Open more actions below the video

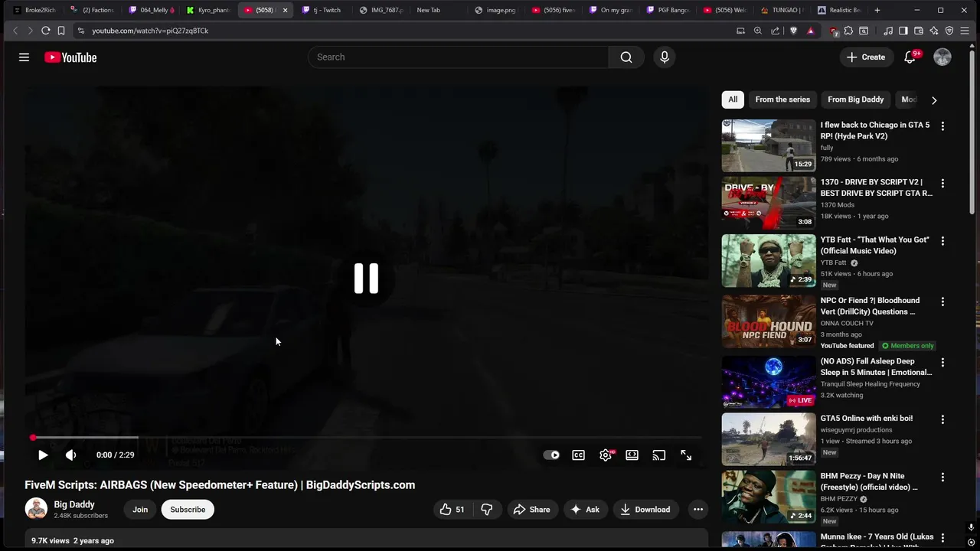pyautogui.click(x=697, y=510)
